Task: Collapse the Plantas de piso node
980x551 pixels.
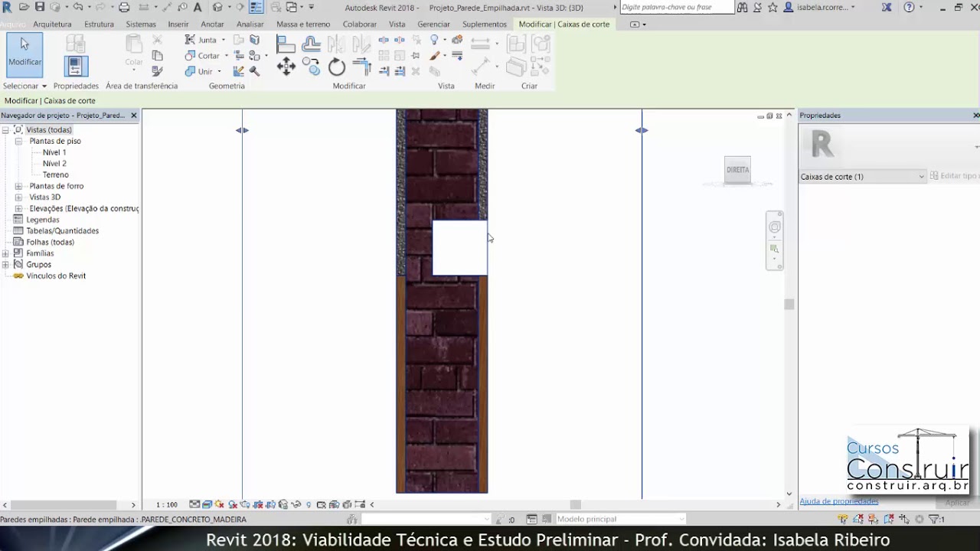Action: pos(18,142)
